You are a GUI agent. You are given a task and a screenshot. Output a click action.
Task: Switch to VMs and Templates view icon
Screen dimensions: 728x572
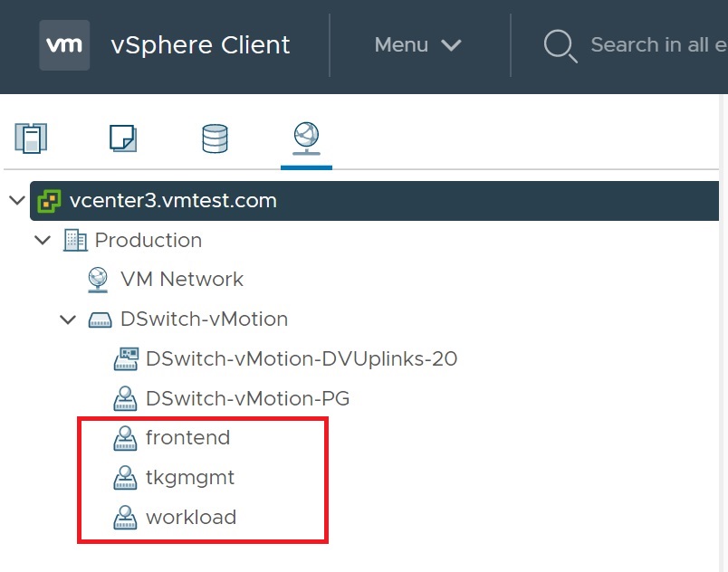tap(122, 138)
